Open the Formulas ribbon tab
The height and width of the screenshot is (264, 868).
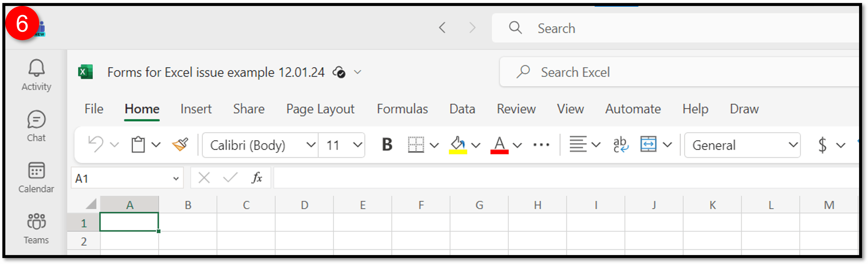(402, 109)
